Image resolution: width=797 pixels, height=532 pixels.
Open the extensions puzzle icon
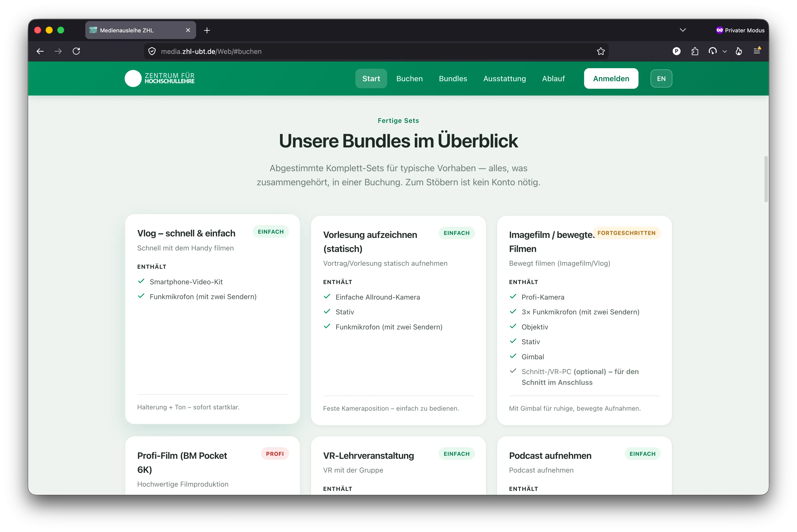[x=694, y=51]
